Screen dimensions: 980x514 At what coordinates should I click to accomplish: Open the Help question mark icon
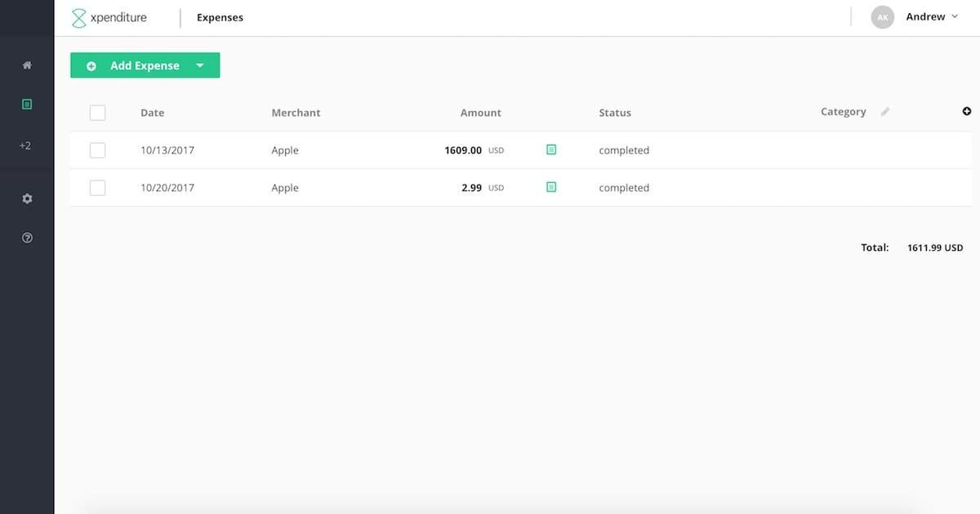(27, 238)
